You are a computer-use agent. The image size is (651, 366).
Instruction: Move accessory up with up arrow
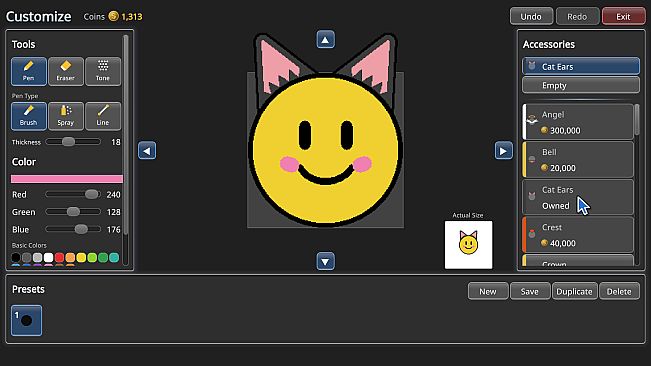click(326, 40)
